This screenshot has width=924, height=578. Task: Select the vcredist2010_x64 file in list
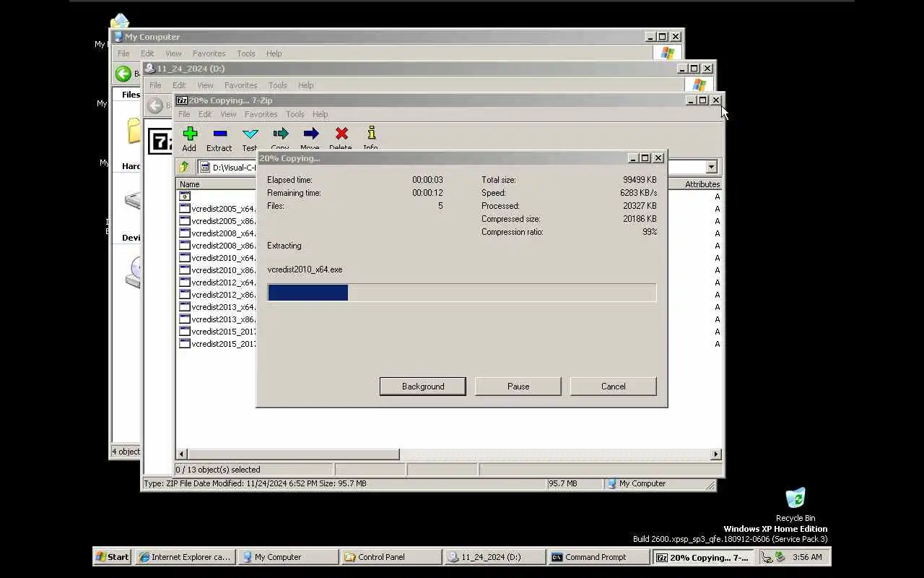217,258
